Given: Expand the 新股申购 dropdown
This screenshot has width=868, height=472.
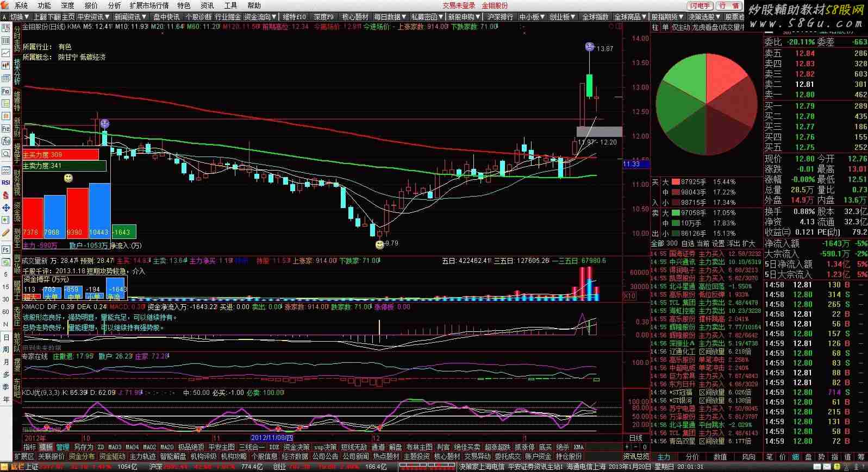Looking at the screenshot, I should [x=464, y=17].
